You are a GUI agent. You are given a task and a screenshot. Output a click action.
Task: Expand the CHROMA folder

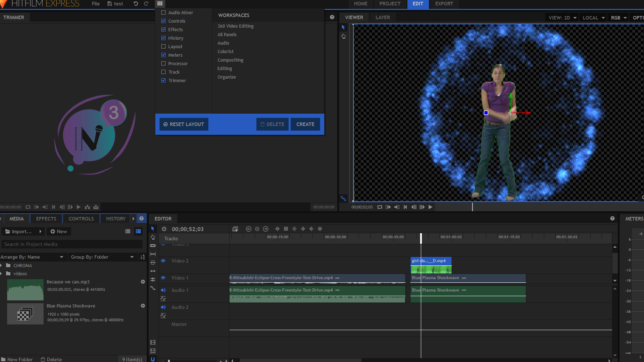(2, 265)
